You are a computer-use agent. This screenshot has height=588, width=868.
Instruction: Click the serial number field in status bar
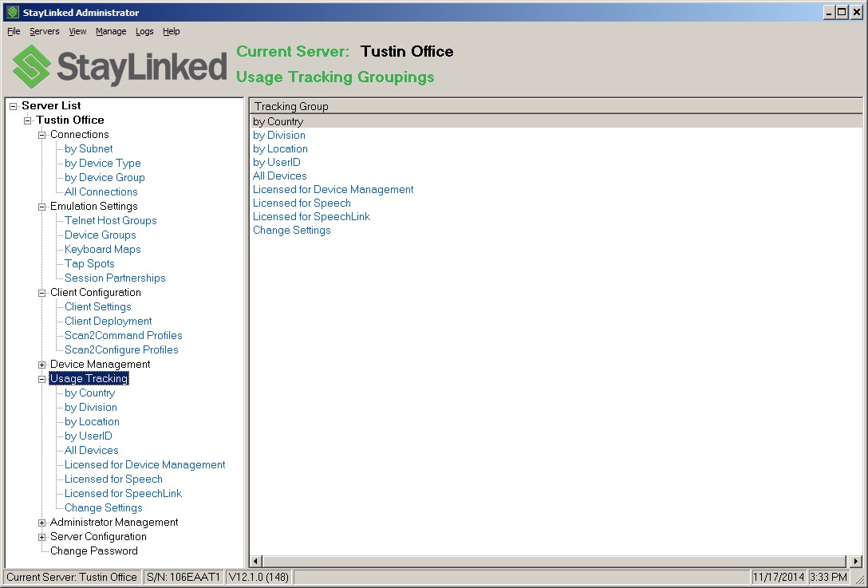(x=184, y=577)
